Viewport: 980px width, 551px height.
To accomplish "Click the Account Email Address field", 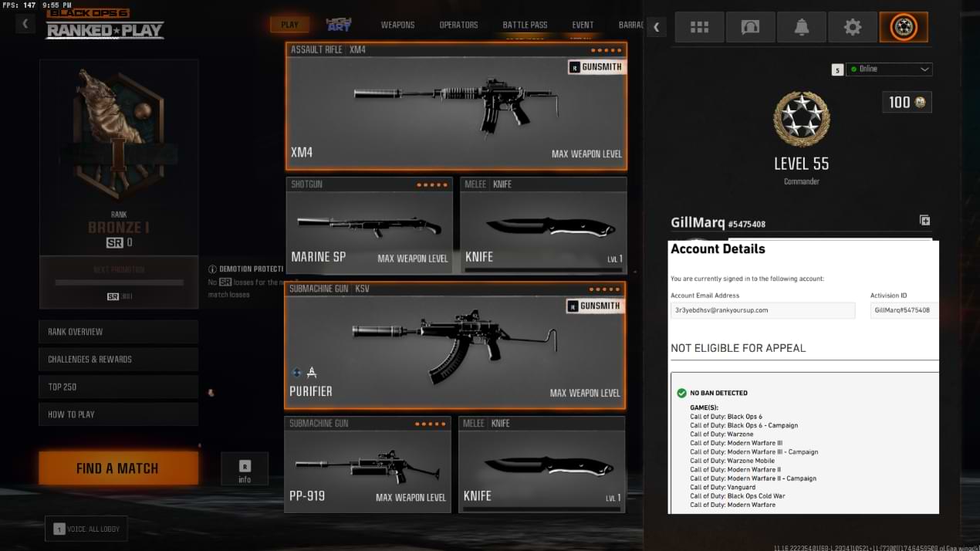I will pyautogui.click(x=762, y=310).
